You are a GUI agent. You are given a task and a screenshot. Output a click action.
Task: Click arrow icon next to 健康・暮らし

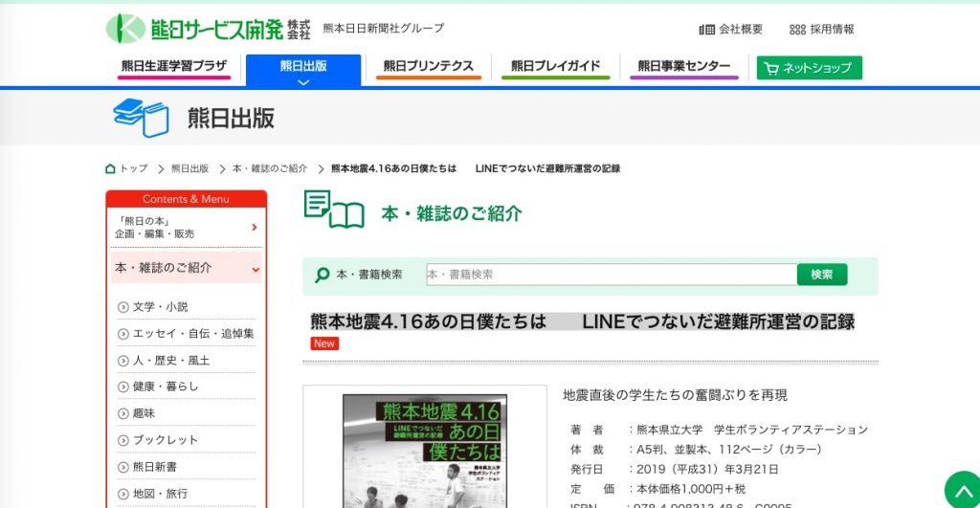[x=123, y=387]
